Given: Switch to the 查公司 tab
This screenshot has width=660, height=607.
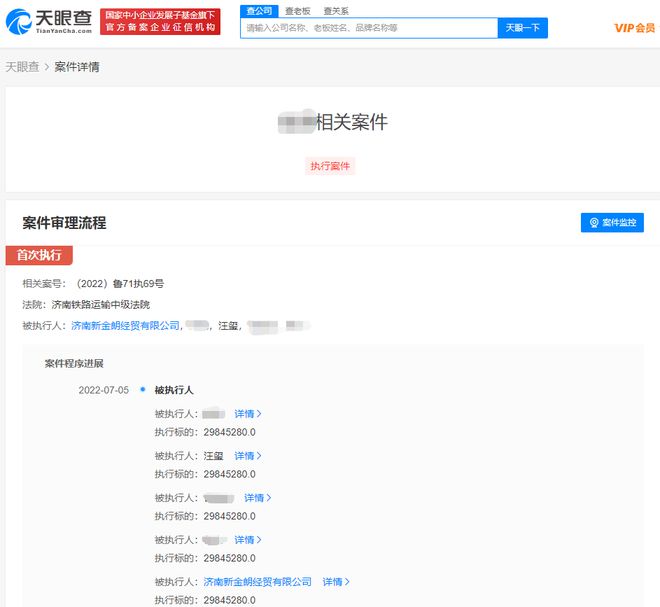Looking at the screenshot, I should pos(259,11).
